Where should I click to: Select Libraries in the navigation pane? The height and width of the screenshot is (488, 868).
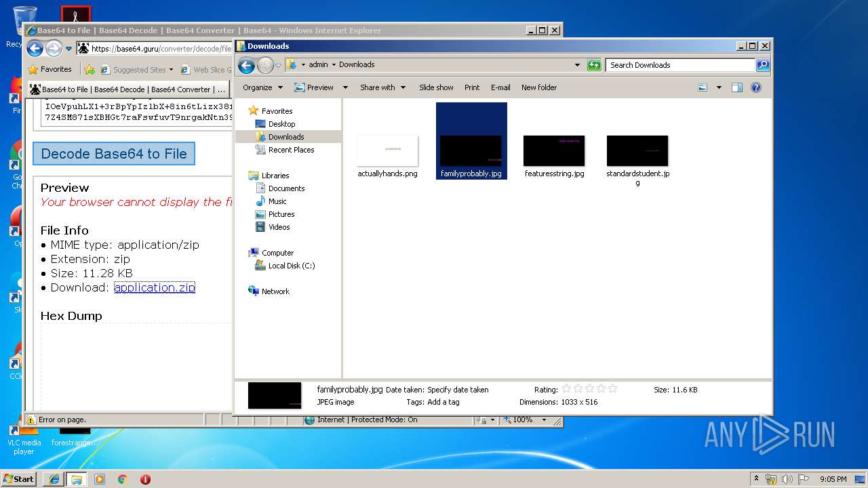click(x=275, y=176)
